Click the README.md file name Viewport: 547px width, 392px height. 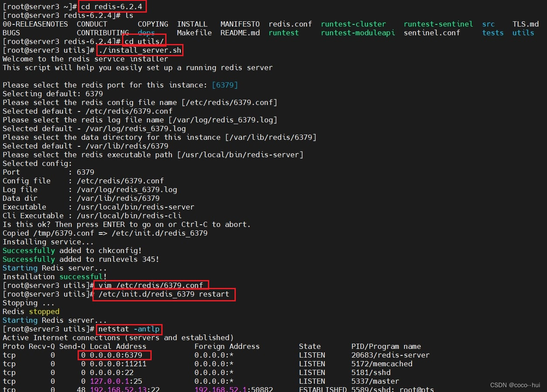pos(240,33)
